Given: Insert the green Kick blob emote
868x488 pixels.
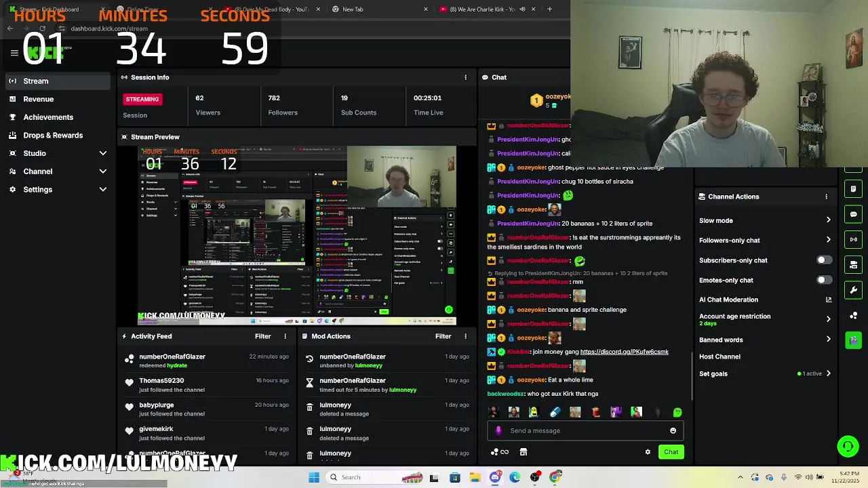Looking at the screenshot, I should coord(677,412).
